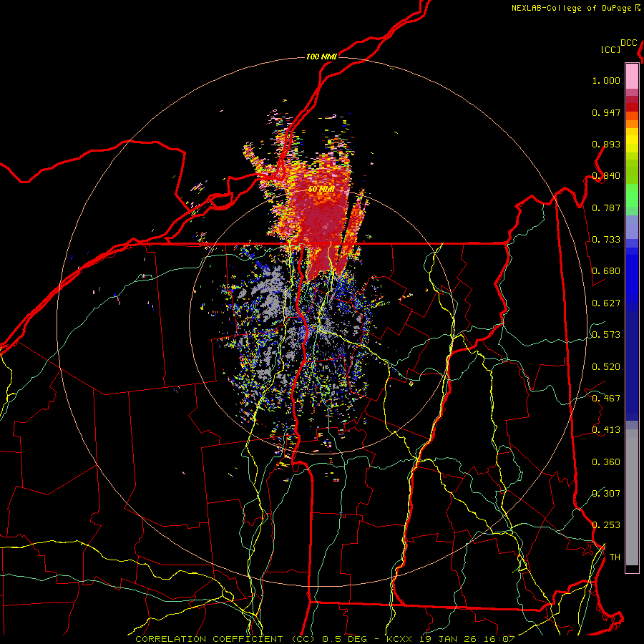Image resolution: width=644 pixels, height=644 pixels.
Task: Click the TH threshold label
Action: pyautogui.click(x=615, y=557)
